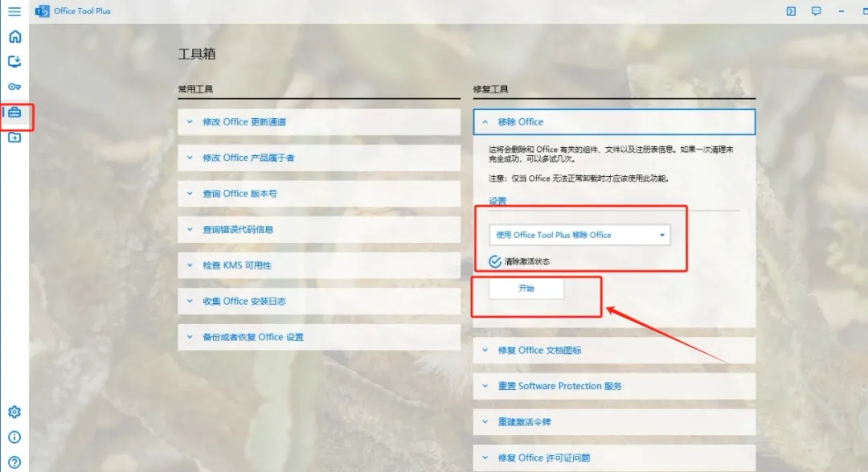
Task: Open the Deploy download icon in sidebar
Action: tap(14, 61)
